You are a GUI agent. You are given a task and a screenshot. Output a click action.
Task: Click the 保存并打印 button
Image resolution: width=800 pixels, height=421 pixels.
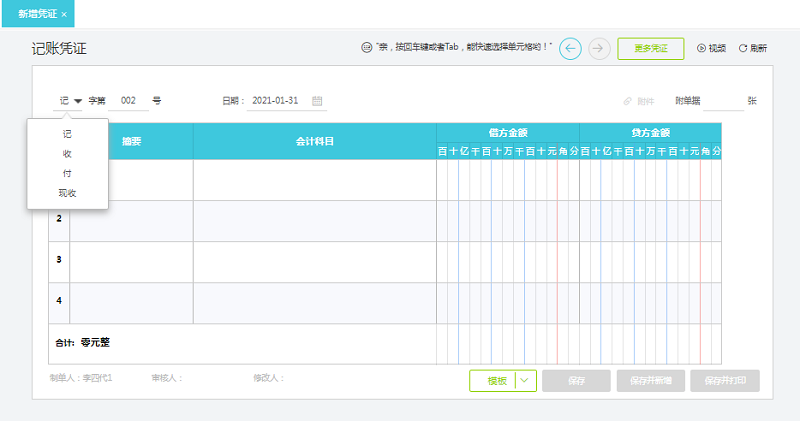click(724, 380)
